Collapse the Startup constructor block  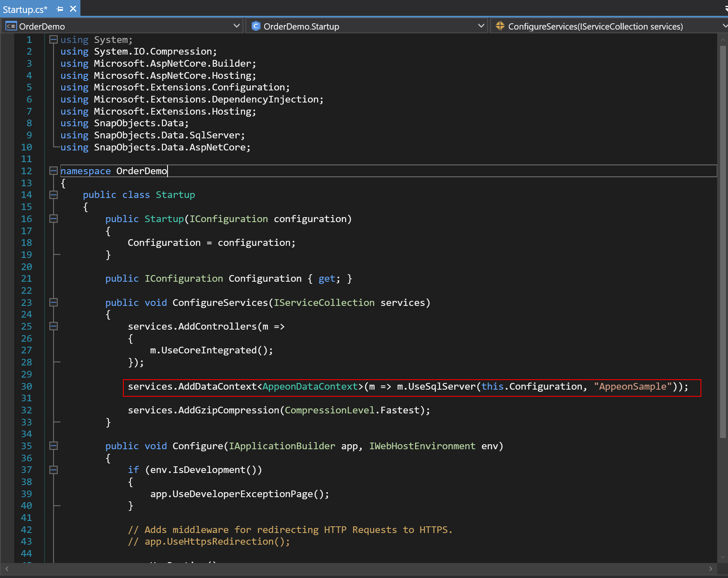pyautogui.click(x=53, y=219)
